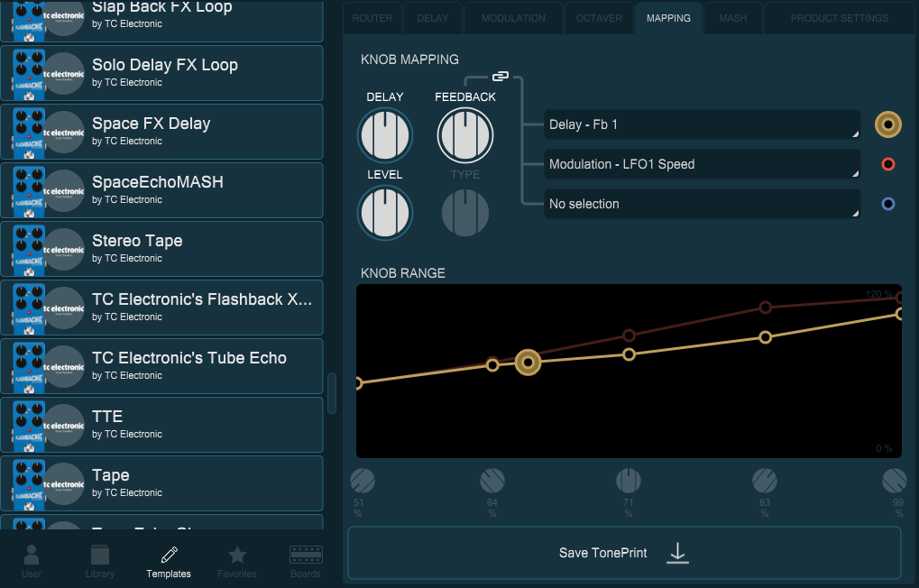Click the red curve point at 83% position
This screenshot has width=919, height=588.
[x=765, y=308]
